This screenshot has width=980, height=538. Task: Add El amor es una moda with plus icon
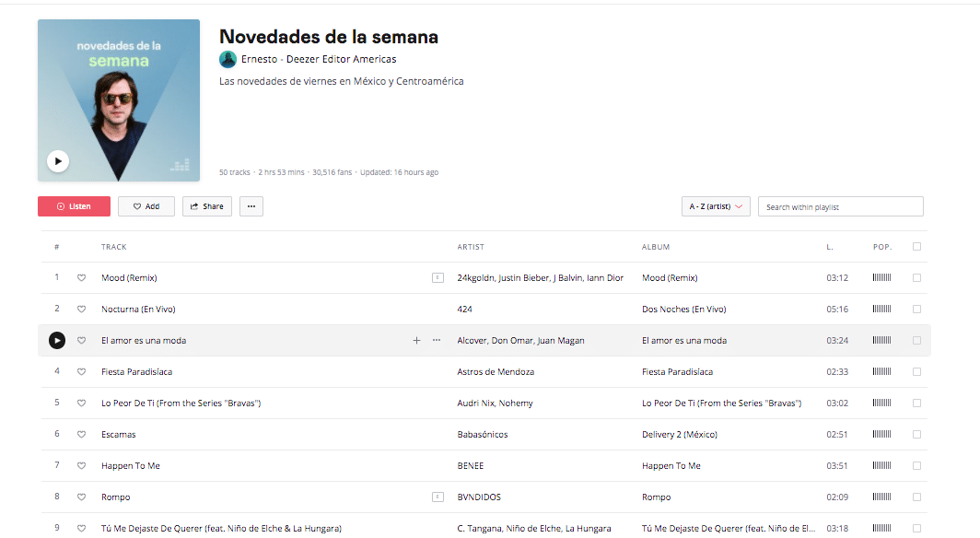tap(416, 341)
